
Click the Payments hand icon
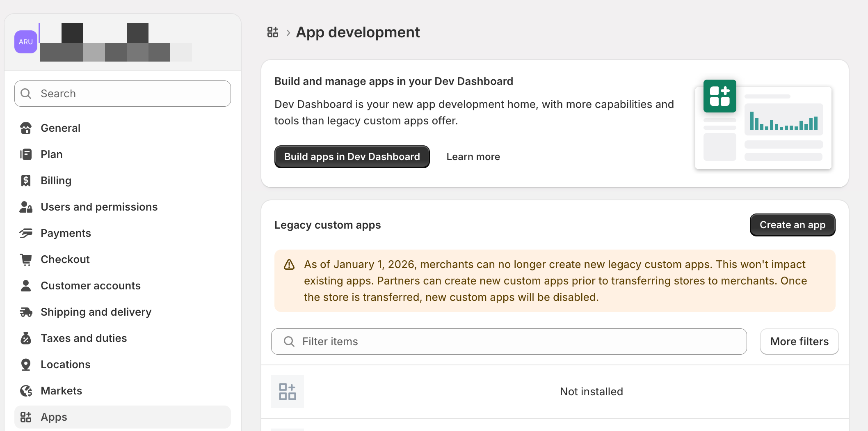point(26,233)
